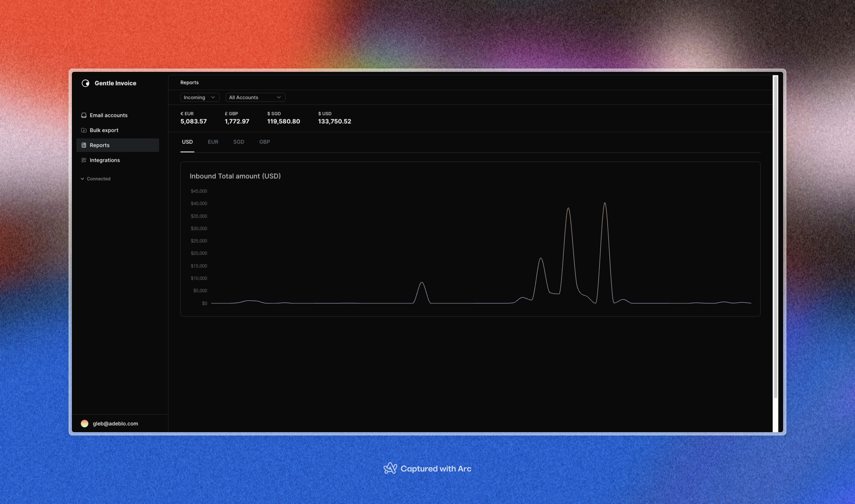
Task: Open the Integrations page
Action: [x=105, y=160]
